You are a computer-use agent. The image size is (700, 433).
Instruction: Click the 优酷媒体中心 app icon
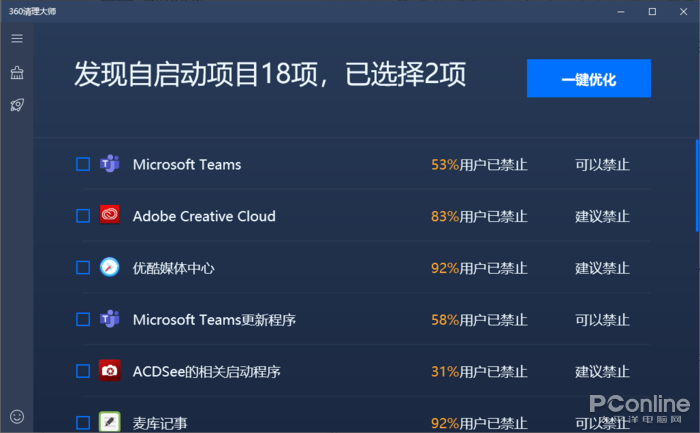[109, 267]
